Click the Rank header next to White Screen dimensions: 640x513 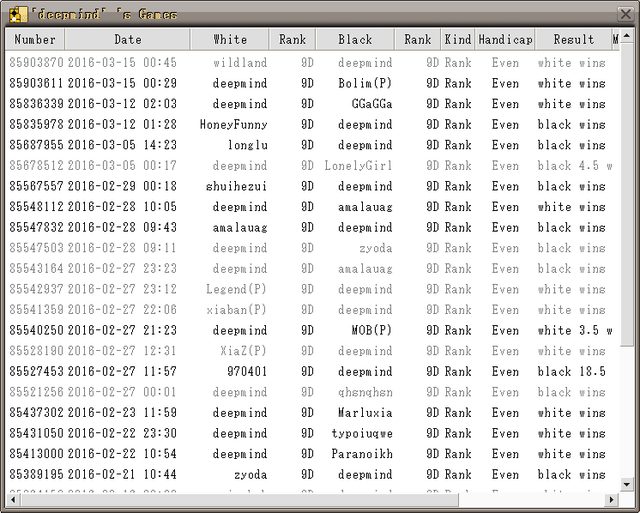pyautogui.click(x=292, y=40)
